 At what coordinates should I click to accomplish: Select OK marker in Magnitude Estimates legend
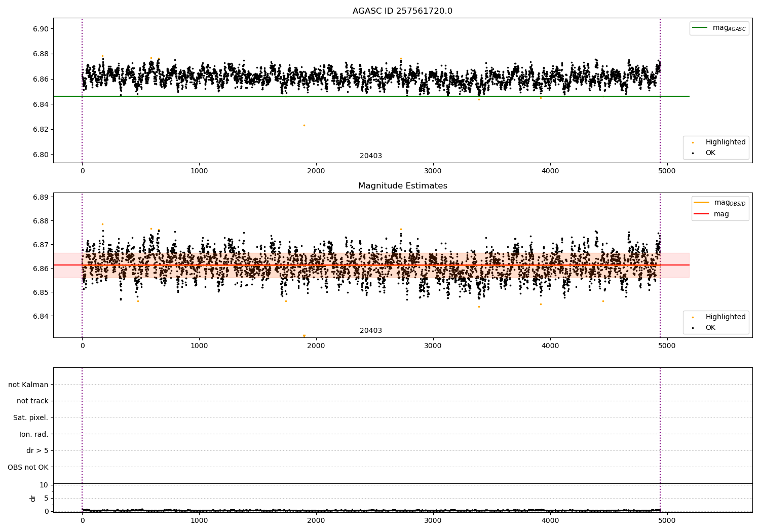click(x=693, y=328)
